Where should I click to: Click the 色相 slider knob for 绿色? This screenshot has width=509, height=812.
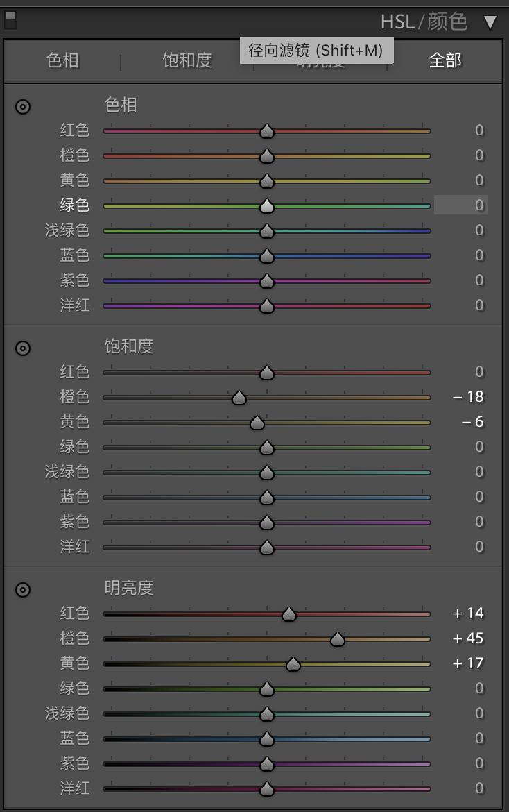(x=266, y=205)
